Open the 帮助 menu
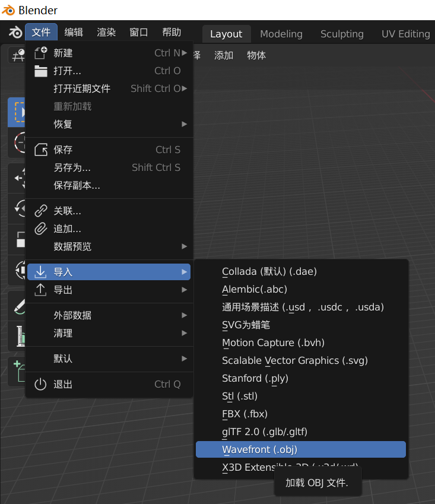Screen dimensions: 435x504 point(172,32)
